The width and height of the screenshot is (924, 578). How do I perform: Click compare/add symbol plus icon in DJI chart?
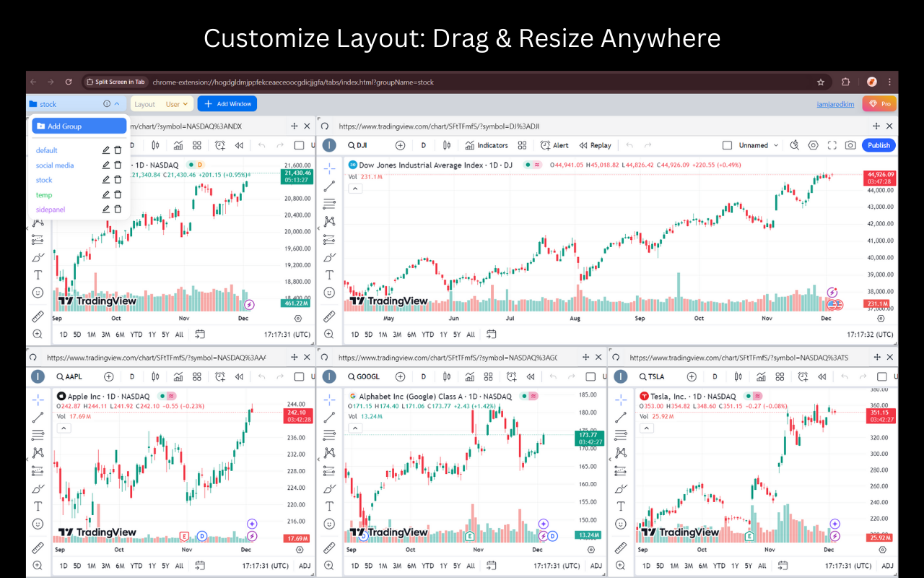pyautogui.click(x=400, y=145)
